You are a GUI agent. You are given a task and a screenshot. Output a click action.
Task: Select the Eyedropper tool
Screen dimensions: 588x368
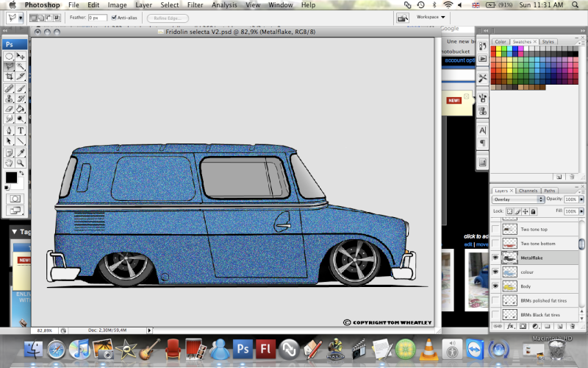click(x=21, y=153)
